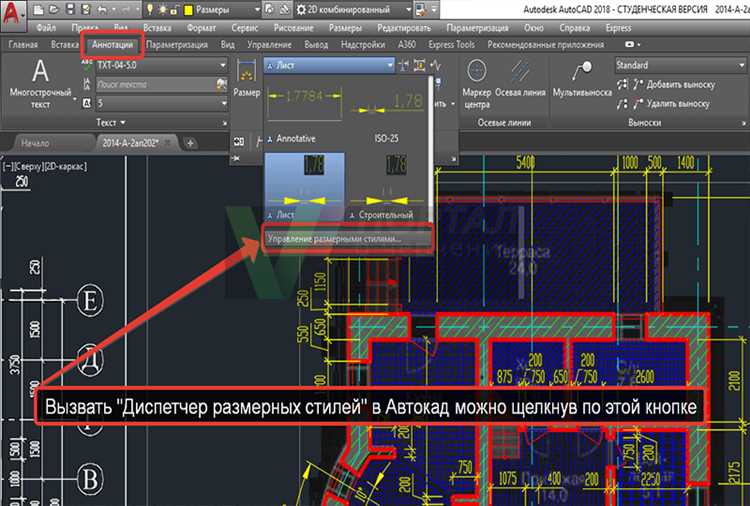Click Управление размерными стилями button
Screen dimensions: 750x506
pos(347,238)
